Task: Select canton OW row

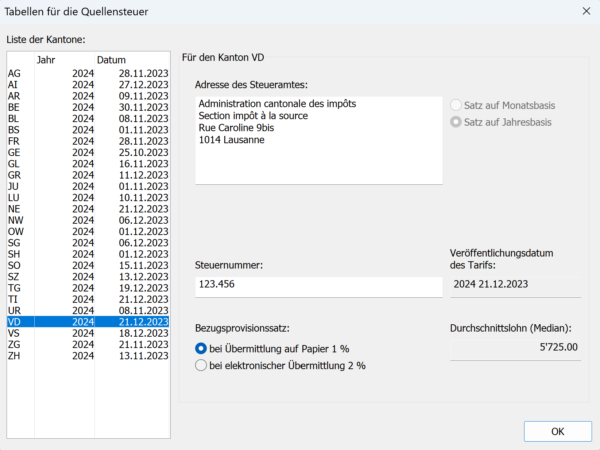Action: [88, 231]
